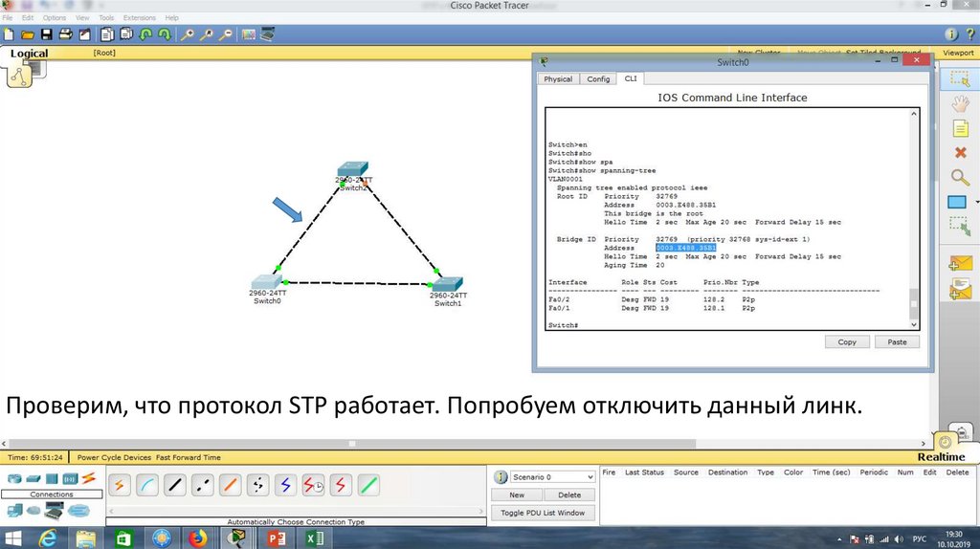Click Switch1 device in the topology

448,284
